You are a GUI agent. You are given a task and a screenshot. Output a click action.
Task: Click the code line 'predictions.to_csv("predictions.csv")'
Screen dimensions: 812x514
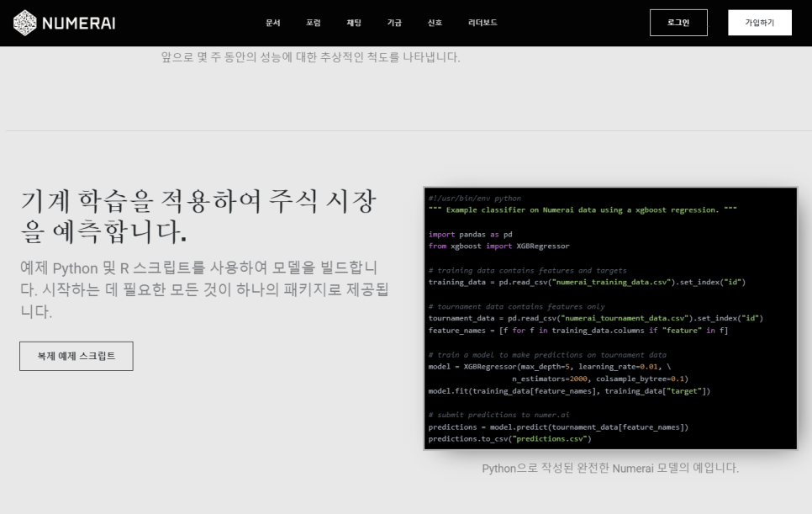(x=509, y=439)
